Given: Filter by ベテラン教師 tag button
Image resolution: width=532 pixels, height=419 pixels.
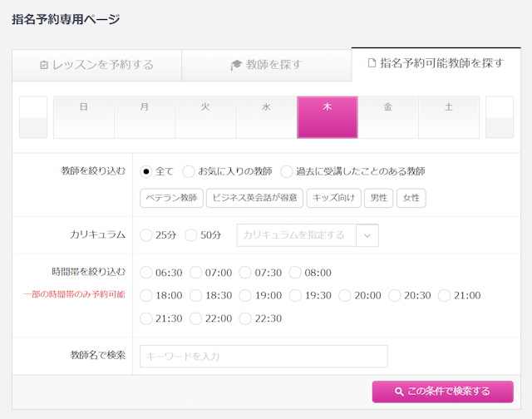Looking at the screenshot, I should pyautogui.click(x=171, y=198).
